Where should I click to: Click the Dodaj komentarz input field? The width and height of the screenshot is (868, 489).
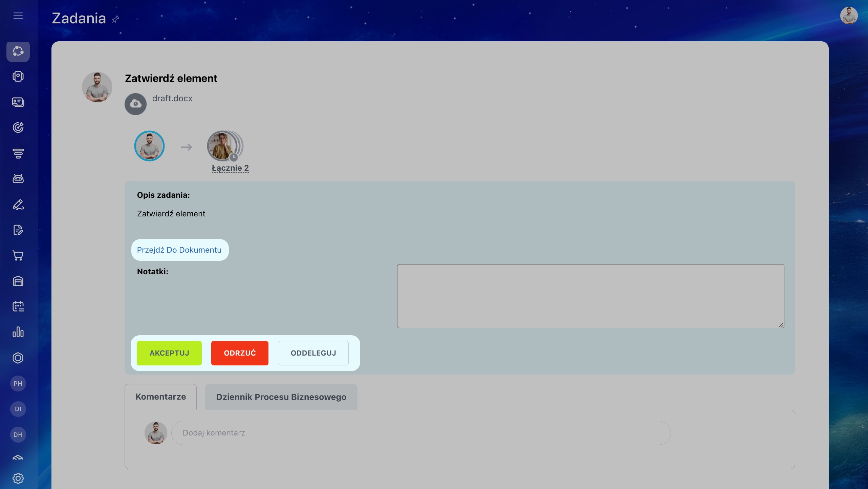pos(420,433)
